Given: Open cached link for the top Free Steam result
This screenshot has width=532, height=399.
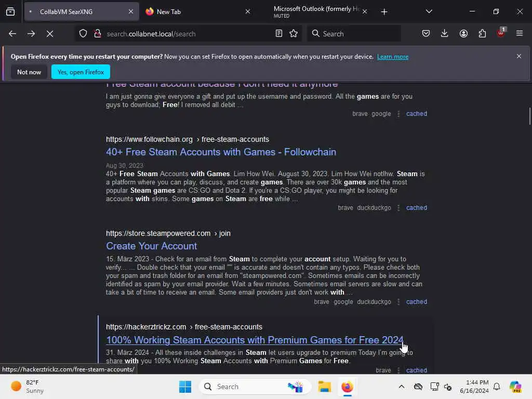Looking at the screenshot, I should 417,114.
